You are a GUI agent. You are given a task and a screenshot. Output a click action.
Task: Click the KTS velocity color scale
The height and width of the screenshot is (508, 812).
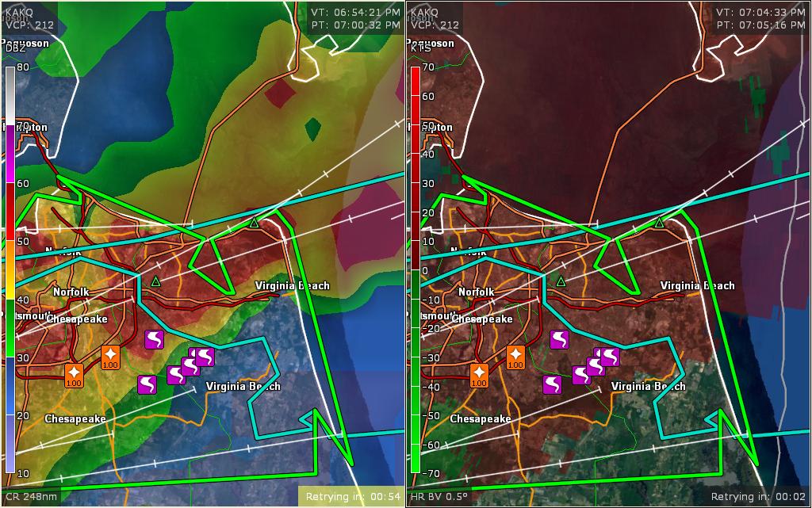[x=415, y=269]
